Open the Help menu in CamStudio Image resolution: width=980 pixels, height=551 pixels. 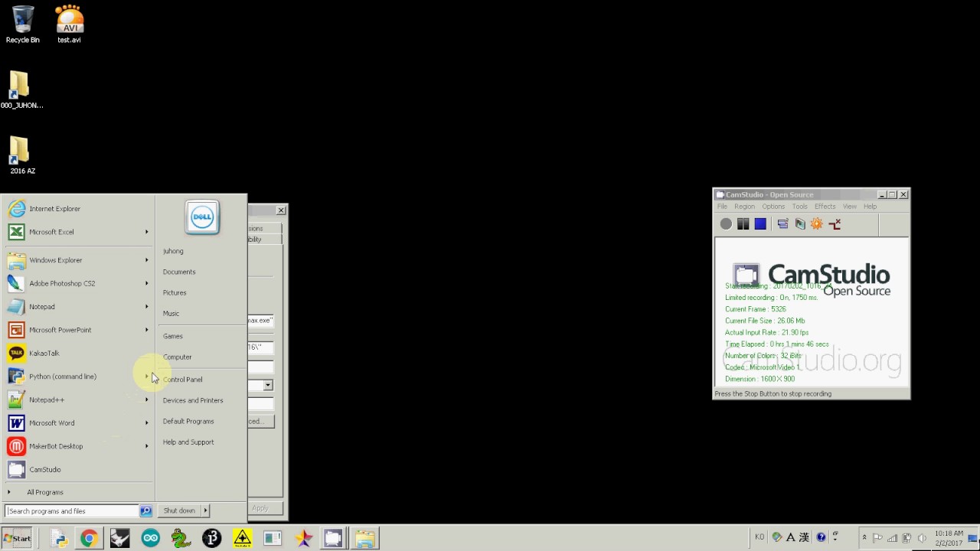click(x=871, y=207)
